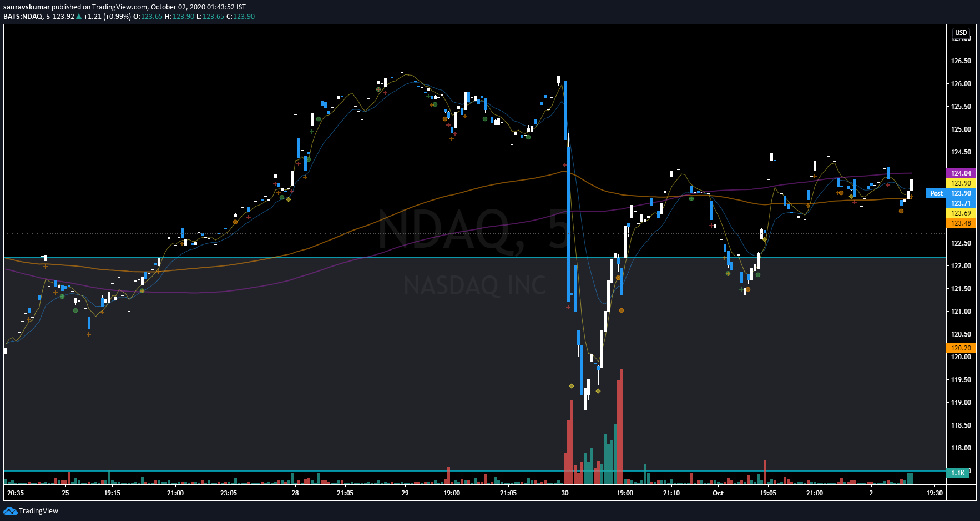Click the 121.00 price axis label
Viewport: 980px width, 521px height.
961,312
